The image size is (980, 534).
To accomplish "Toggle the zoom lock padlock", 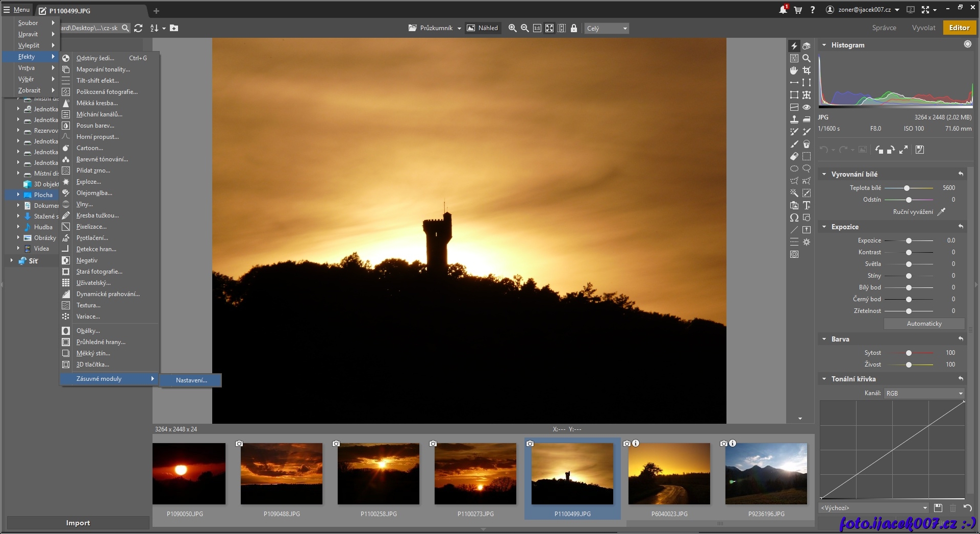I will (x=574, y=28).
